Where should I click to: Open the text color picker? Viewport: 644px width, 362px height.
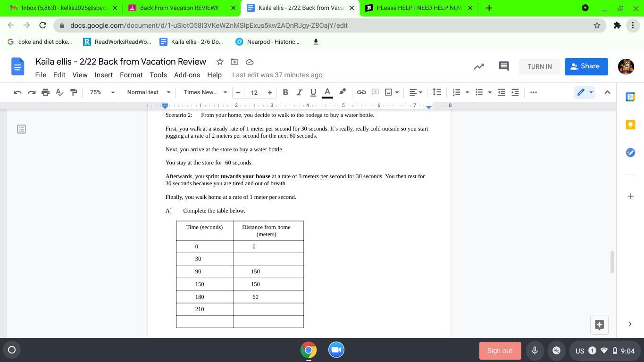point(327,92)
